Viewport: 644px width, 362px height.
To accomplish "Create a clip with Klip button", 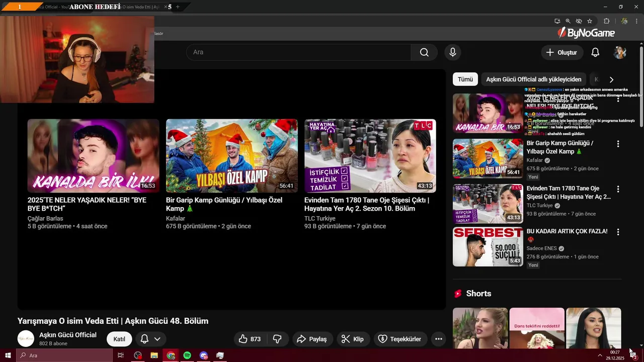I will tap(353, 339).
